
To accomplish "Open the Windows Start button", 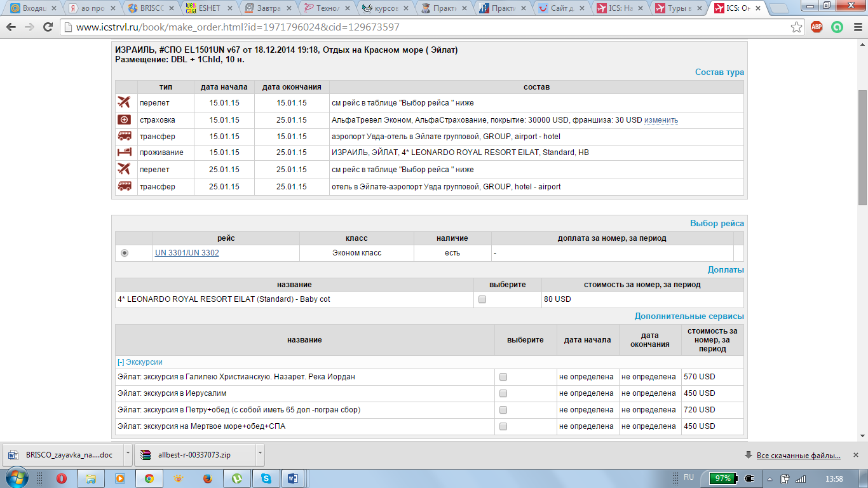I will coord(15,478).
